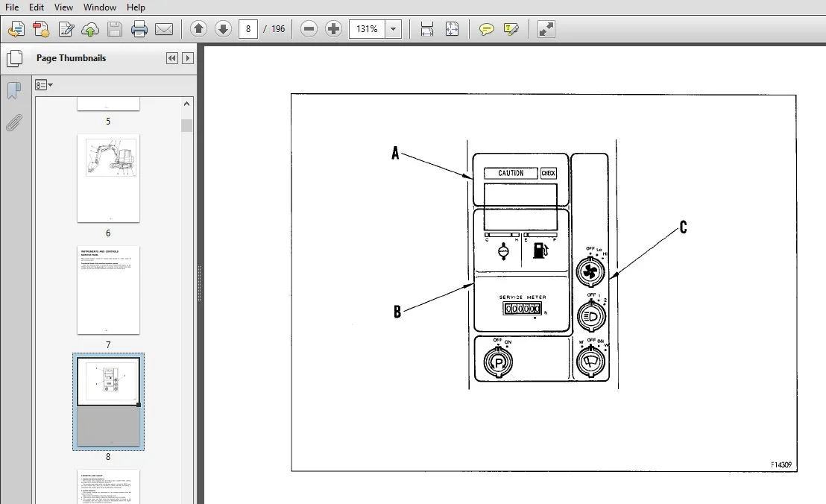826x504 pixels.
Task: Click the letter B callout label
Action: coord(398,312)
